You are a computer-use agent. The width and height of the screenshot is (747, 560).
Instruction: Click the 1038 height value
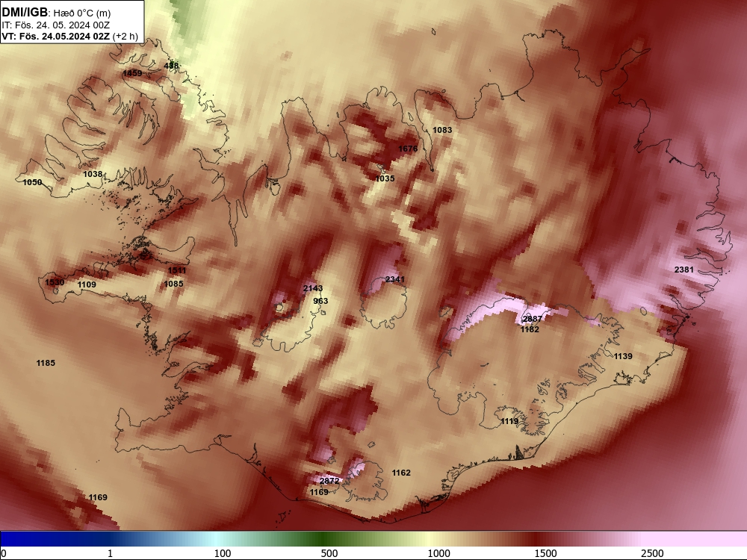93,174
